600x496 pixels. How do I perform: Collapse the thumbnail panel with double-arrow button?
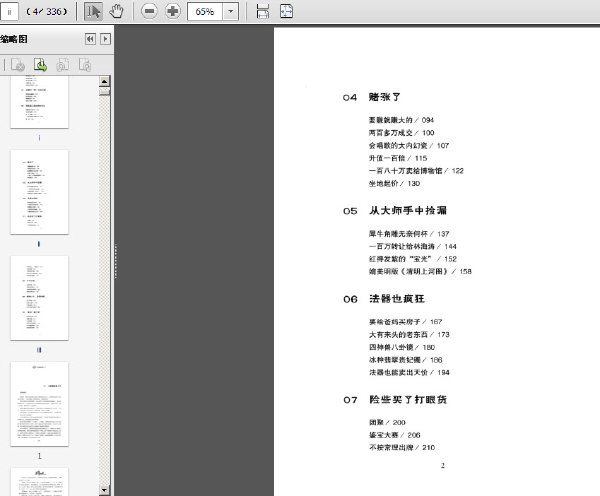[x=90, y=39]
